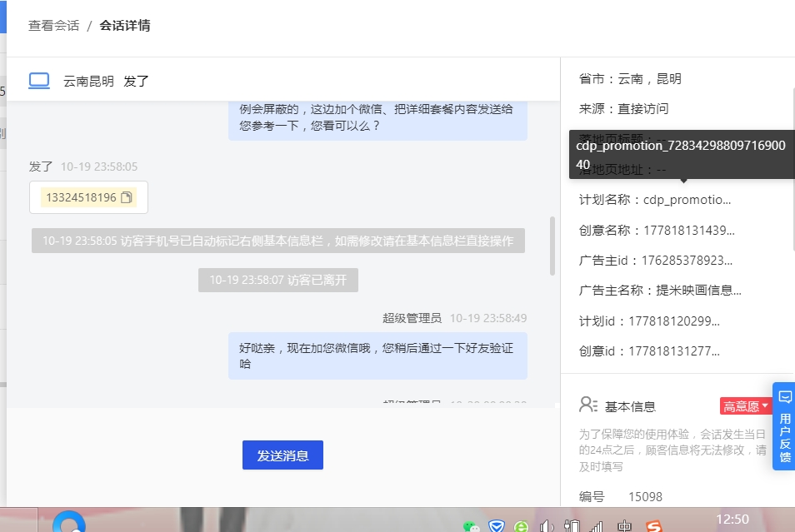Click the 发送消息 button
795x532 pixels.
pyautogui.click(x=282, y=455)
